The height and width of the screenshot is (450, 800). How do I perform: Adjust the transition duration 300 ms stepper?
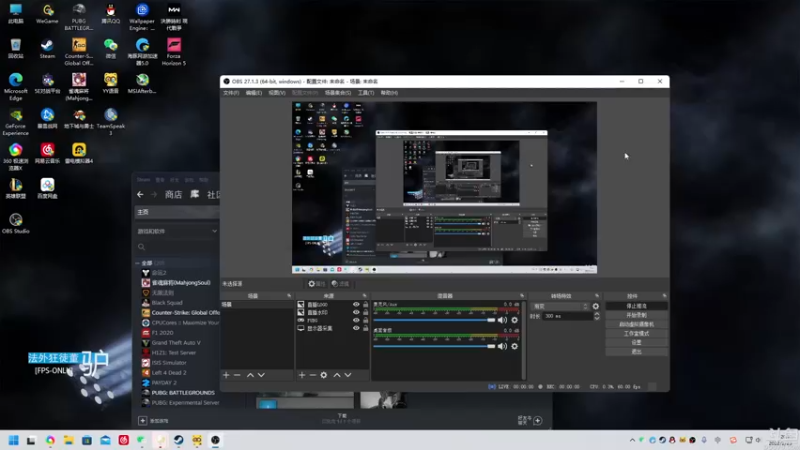(597, 316)
